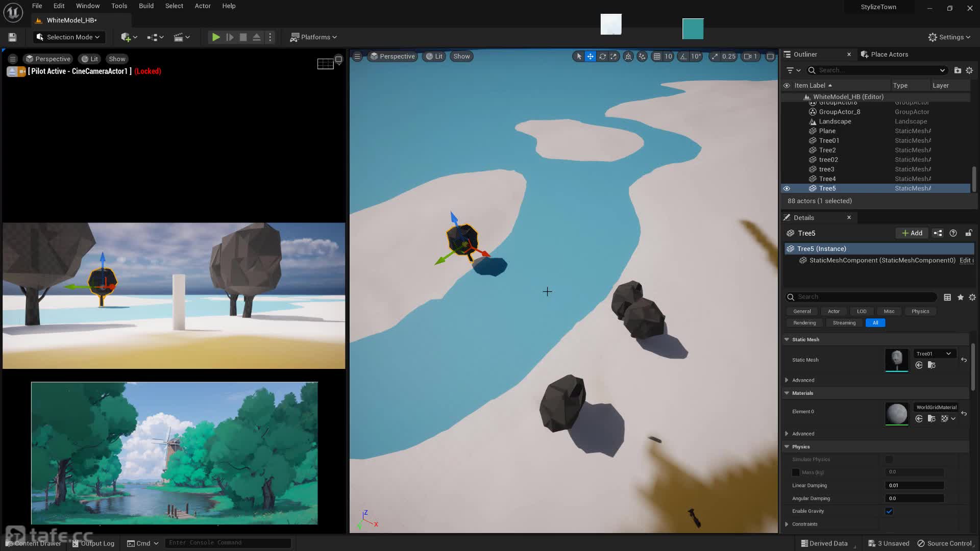The width and height of the screenshot is (980, 551).
Task: Toggle the property matrix table view icon
Action: click(947, 297)
